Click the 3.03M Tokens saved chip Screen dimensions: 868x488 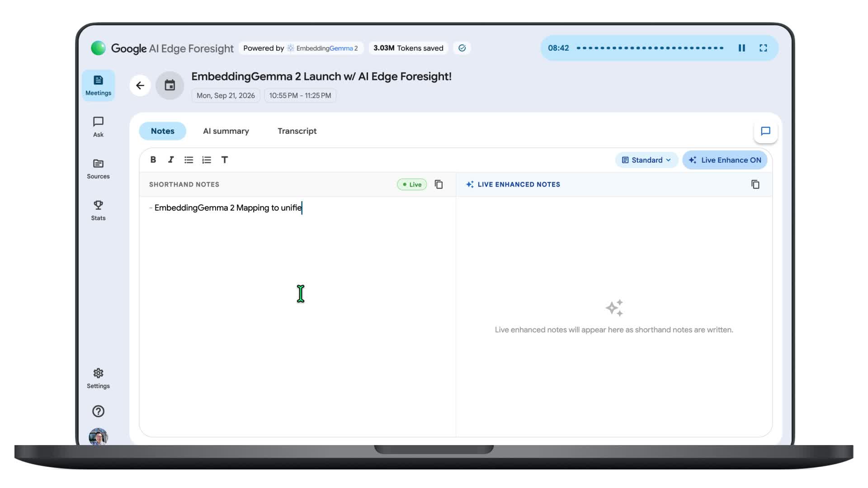point(408,48)
